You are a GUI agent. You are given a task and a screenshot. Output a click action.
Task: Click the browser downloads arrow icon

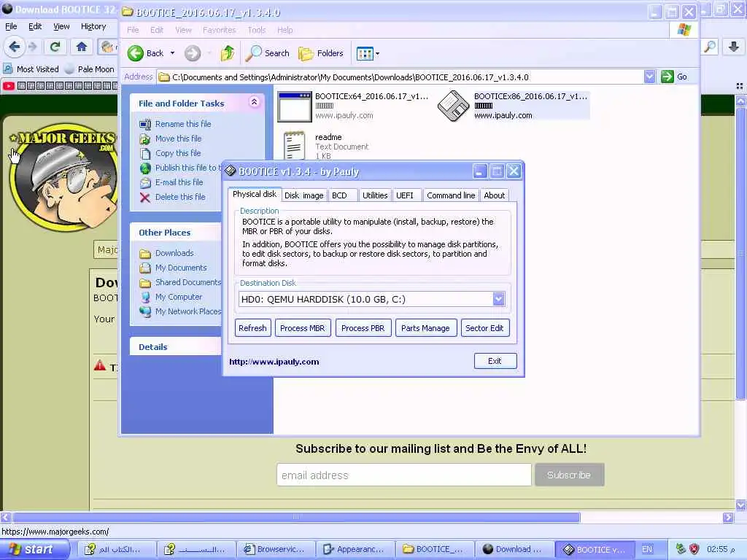pos(733,47)
